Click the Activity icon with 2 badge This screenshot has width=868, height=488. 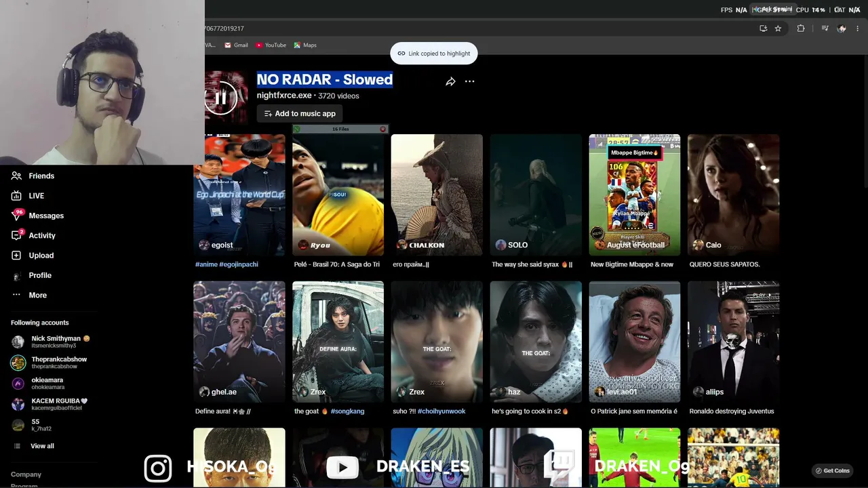tap(16, 235)
